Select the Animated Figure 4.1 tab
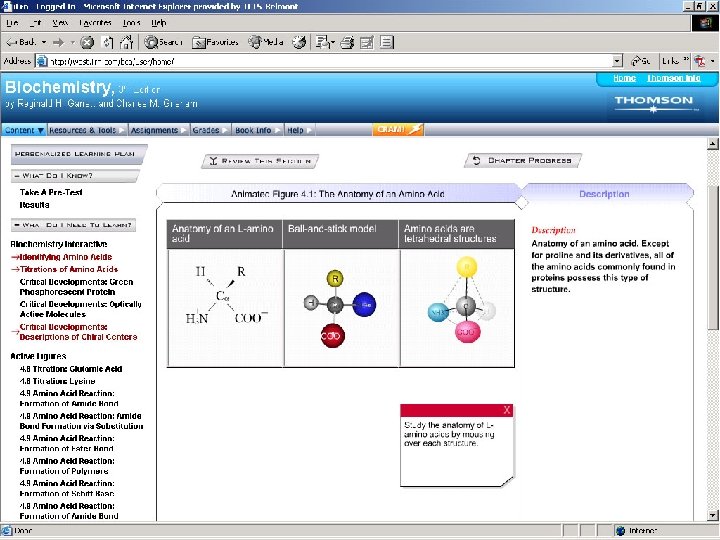Viewport: 720px width, 540px height. (x=338, y=194)
